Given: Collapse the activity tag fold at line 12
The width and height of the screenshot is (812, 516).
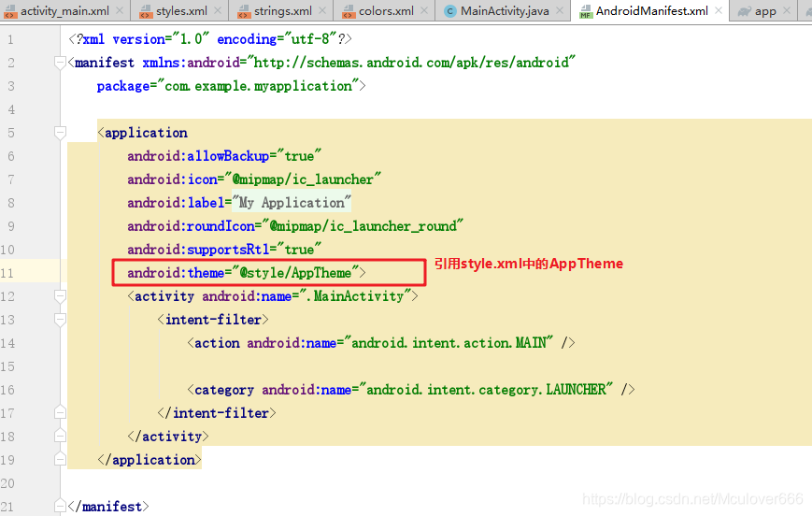Looking at the screenshot, I should tap(60, 296).
